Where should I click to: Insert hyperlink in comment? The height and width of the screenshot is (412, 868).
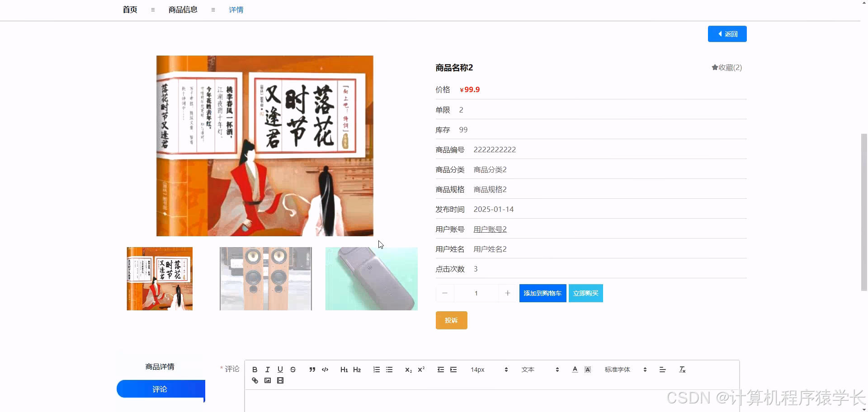tap(255, 380)
